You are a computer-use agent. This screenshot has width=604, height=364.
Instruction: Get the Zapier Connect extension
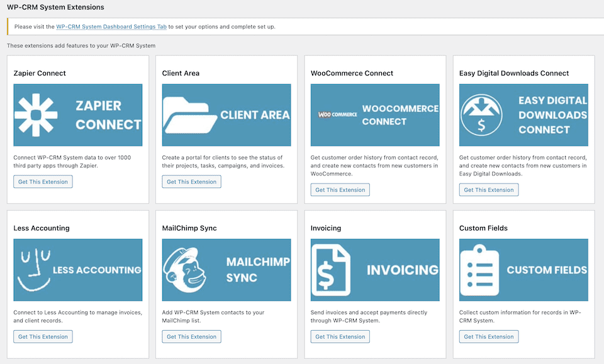coord(43,181)
